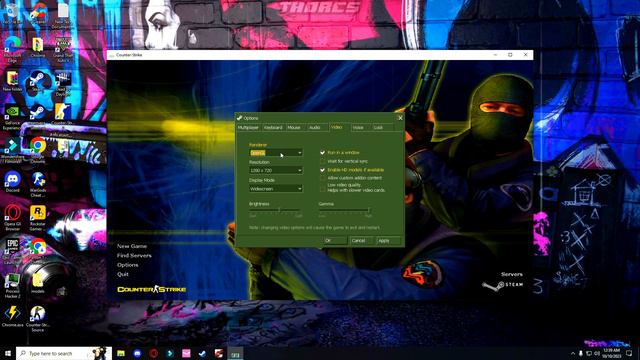
Task: Open the Display Mode dropdown set to Widescreen
Action: coord(276,189)
